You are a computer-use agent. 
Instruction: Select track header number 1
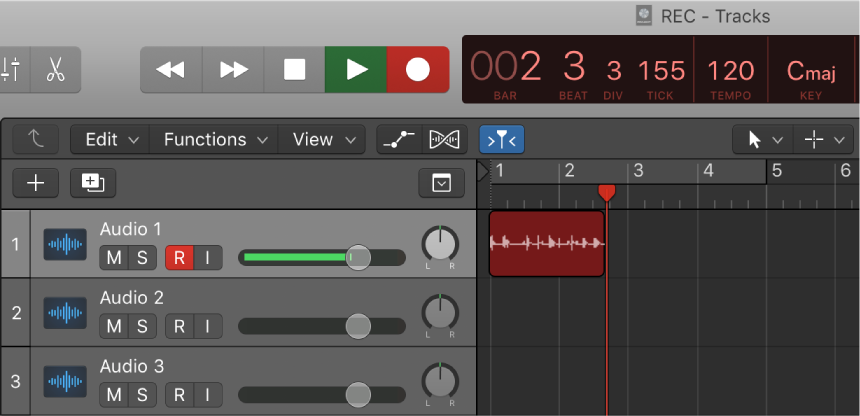pyautogui.click(x=15, y=244)
